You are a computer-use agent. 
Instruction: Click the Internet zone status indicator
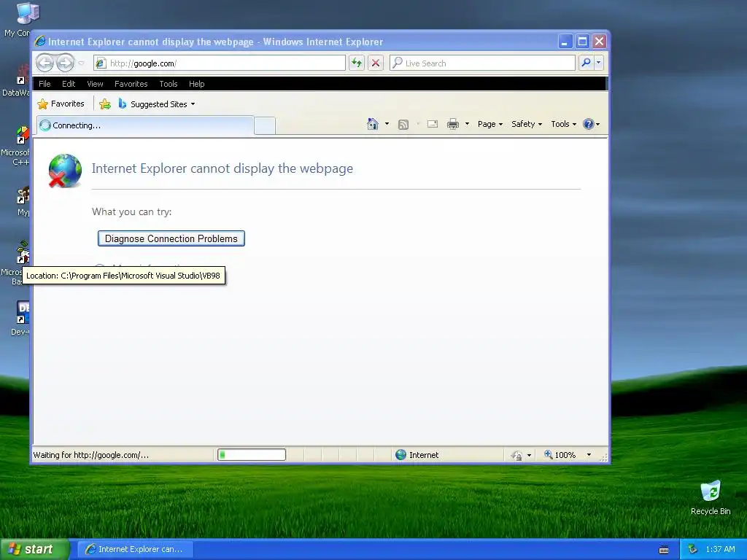point(417,455)
